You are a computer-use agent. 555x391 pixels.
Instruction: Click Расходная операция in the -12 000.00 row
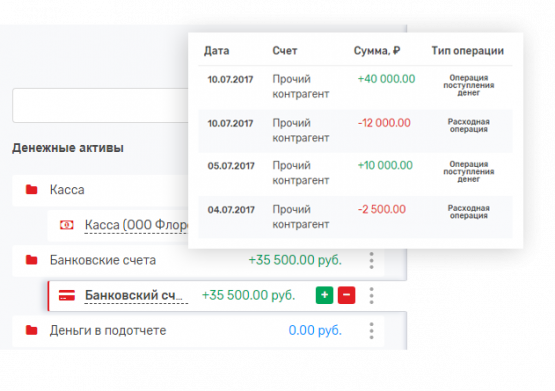pos(469,126)
